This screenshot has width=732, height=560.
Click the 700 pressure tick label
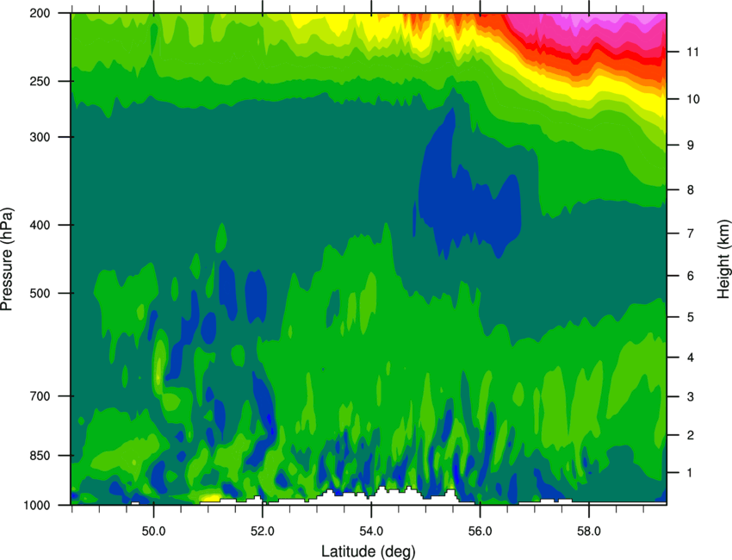pos(40,396)
